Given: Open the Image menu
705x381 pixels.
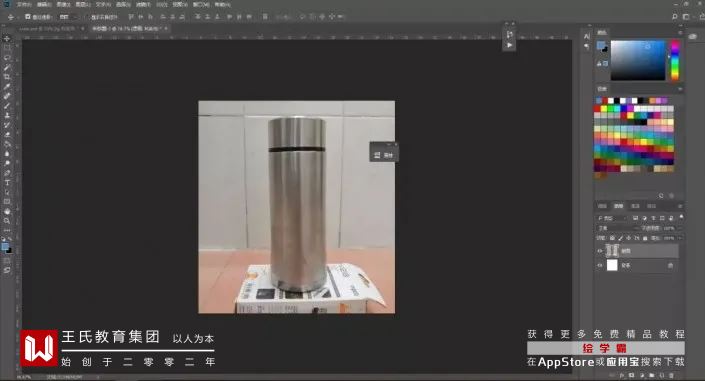Looking at the screenshot, I should click(63, 4).
